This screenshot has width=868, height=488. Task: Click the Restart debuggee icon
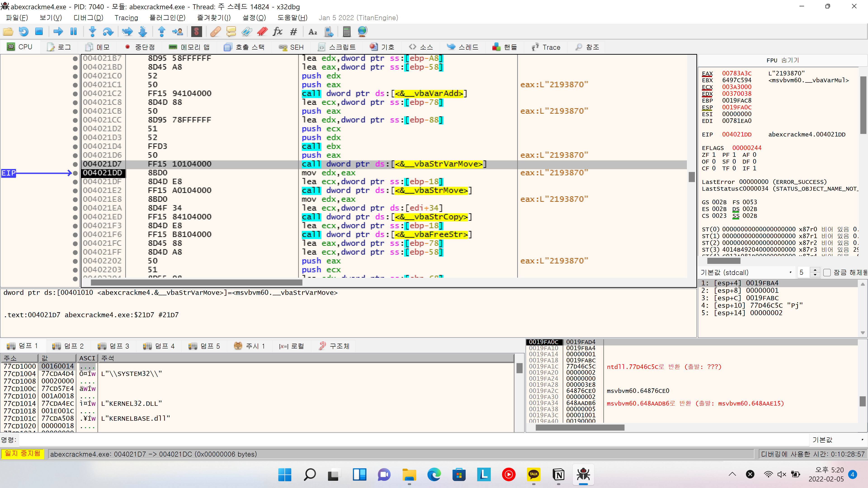(24, 32)
